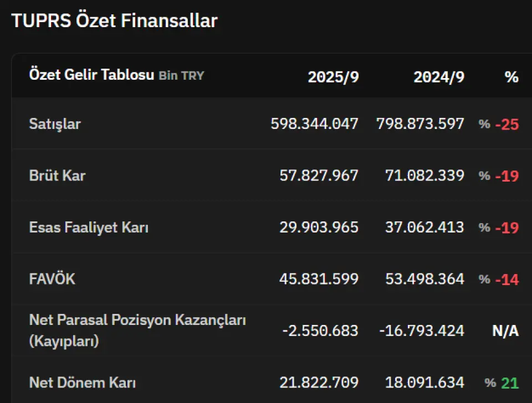Click the green 21 percent change value
The height and width of the screenshot is (403, 532).
[x=509, y=383]
